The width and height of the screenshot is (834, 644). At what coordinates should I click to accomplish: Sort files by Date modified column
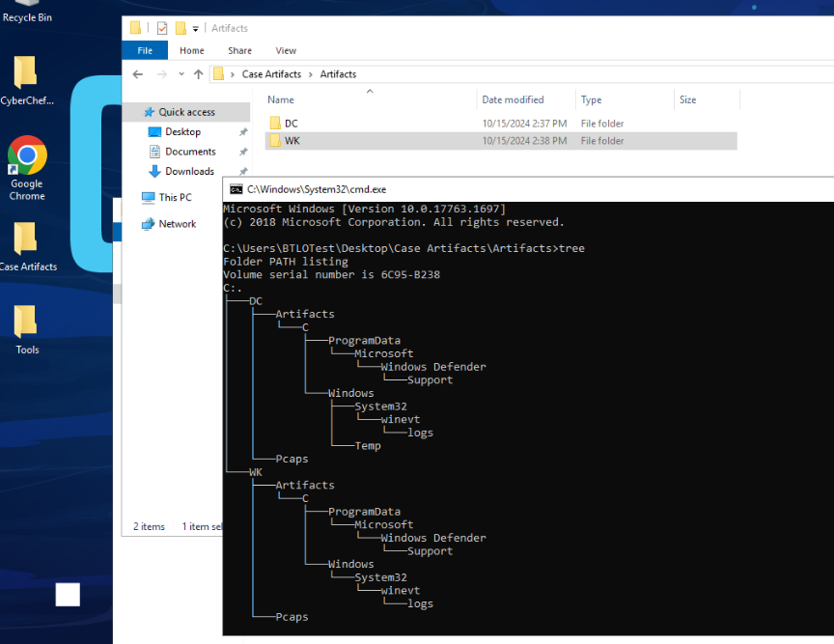pyautogui.click(x=513, y=99)
